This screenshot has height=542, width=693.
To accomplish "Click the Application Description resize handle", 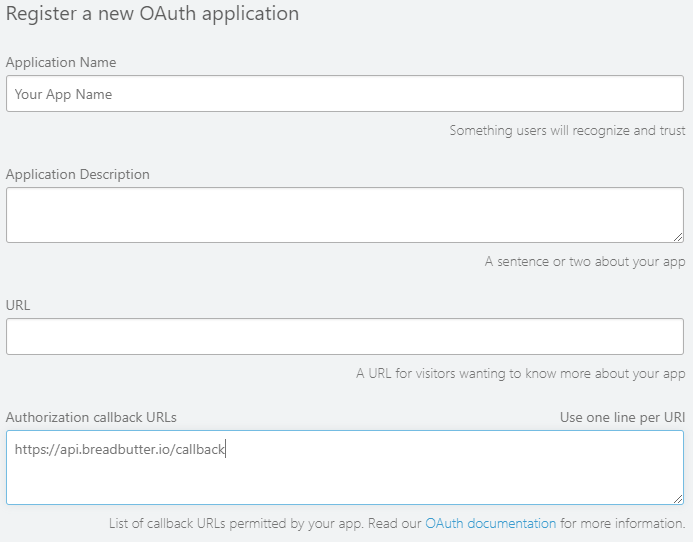I will [678, 237].
